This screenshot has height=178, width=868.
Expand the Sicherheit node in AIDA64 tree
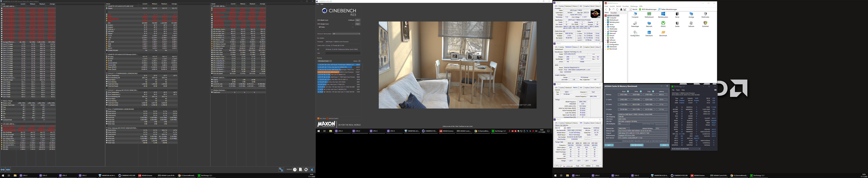click(x=606, y=42)
